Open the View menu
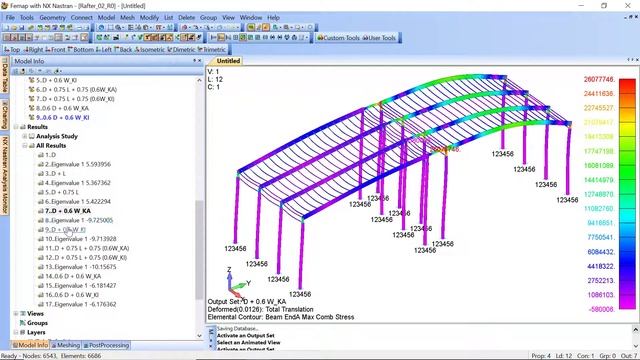640x360 pixels. (x=229, y=18)
